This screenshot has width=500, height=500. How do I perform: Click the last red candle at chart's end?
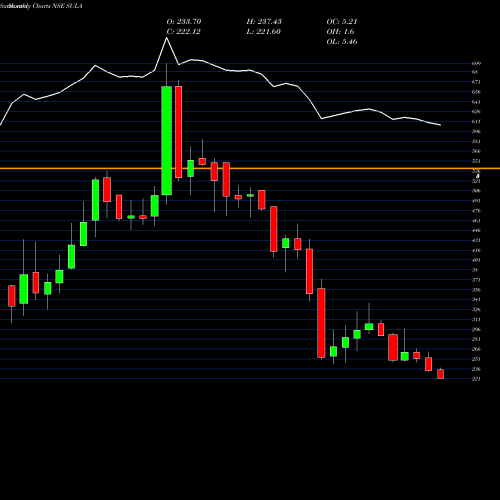(x=440, y=374)
